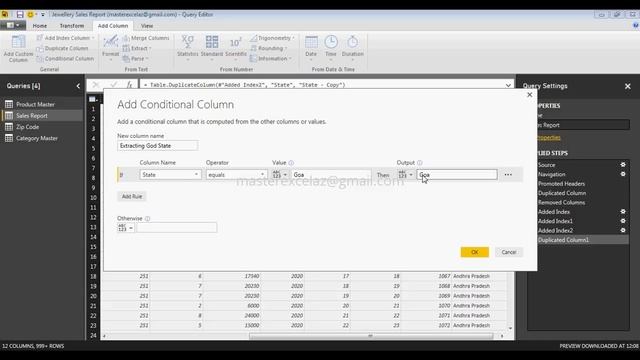Open the rule options ellipsis menu
This screenshot has width=640, height=360.
[508, 175]
